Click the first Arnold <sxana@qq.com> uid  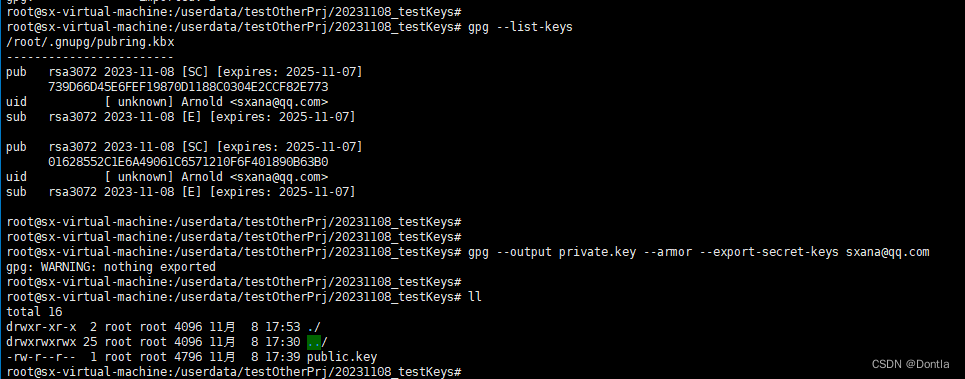tap(255, 102)
